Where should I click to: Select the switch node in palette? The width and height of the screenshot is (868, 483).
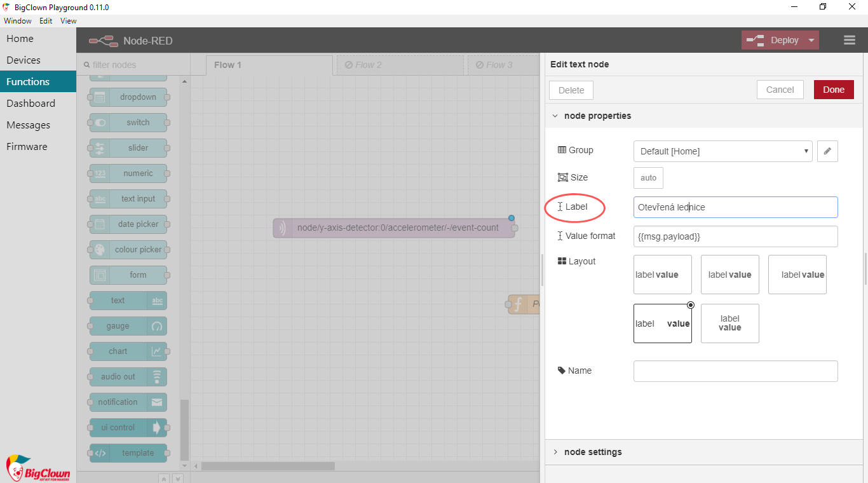point(128,123)
